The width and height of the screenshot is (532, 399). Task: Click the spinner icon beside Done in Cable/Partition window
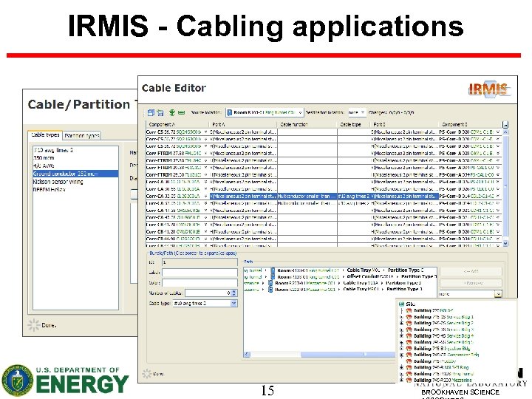[x=33, y=325]
